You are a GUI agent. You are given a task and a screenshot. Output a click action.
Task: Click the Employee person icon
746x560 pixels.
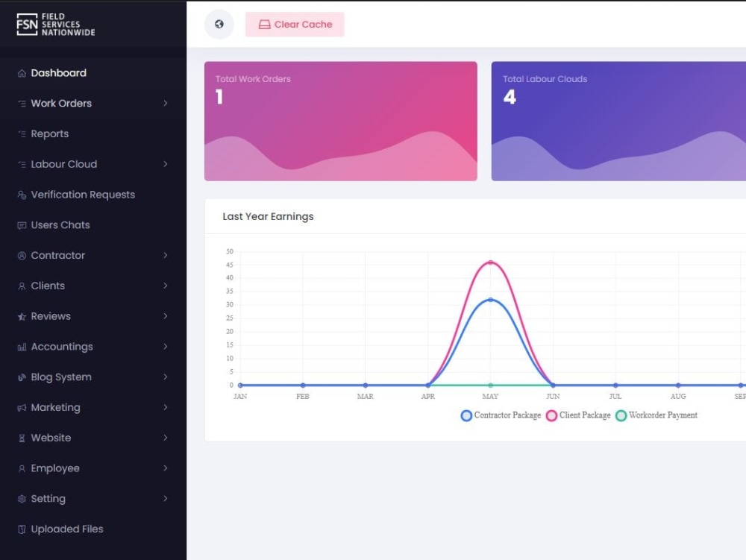[22, 469]
